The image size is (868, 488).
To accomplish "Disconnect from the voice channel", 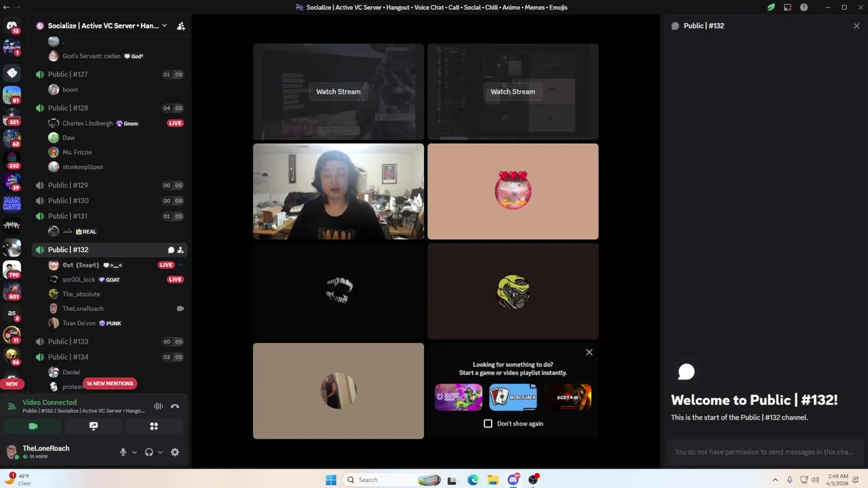I will [x=175, y=407].
